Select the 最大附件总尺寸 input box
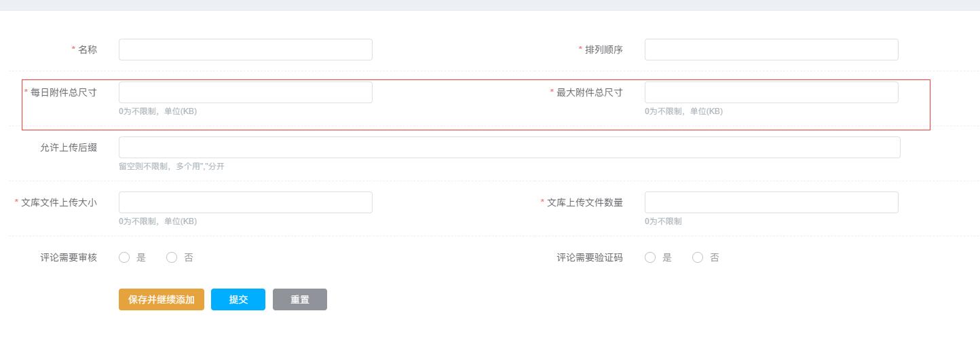 (771, 92)
